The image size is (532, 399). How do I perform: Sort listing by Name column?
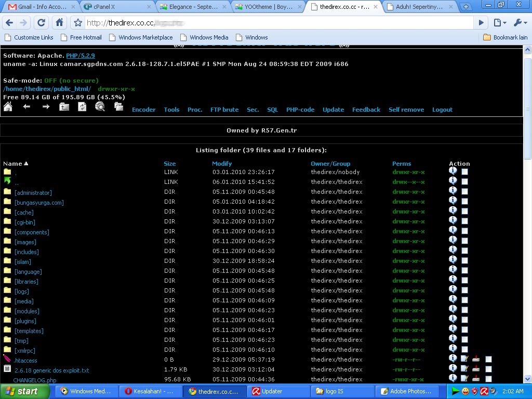pos(16,164)
